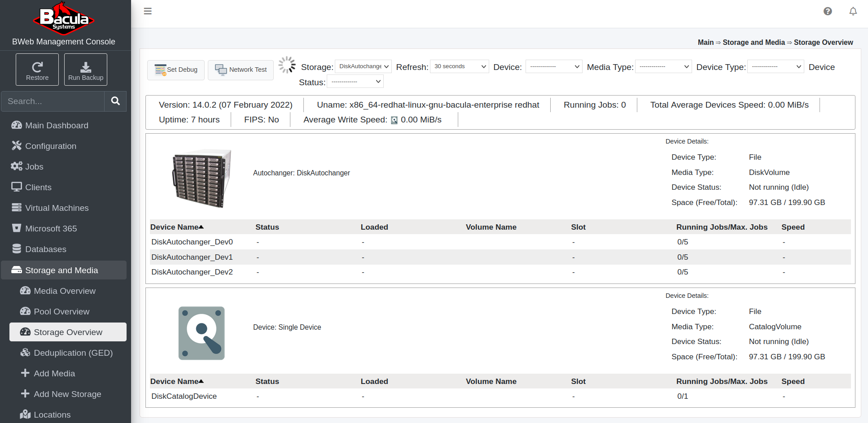Click the Version 14.0.2 text

tap(225, 105)
